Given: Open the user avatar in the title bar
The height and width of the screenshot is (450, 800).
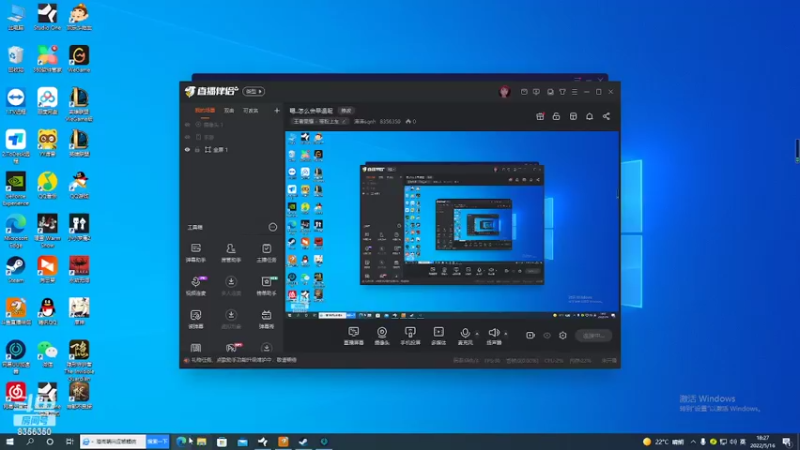Looking at the screenshot, I should coord(504,92).
